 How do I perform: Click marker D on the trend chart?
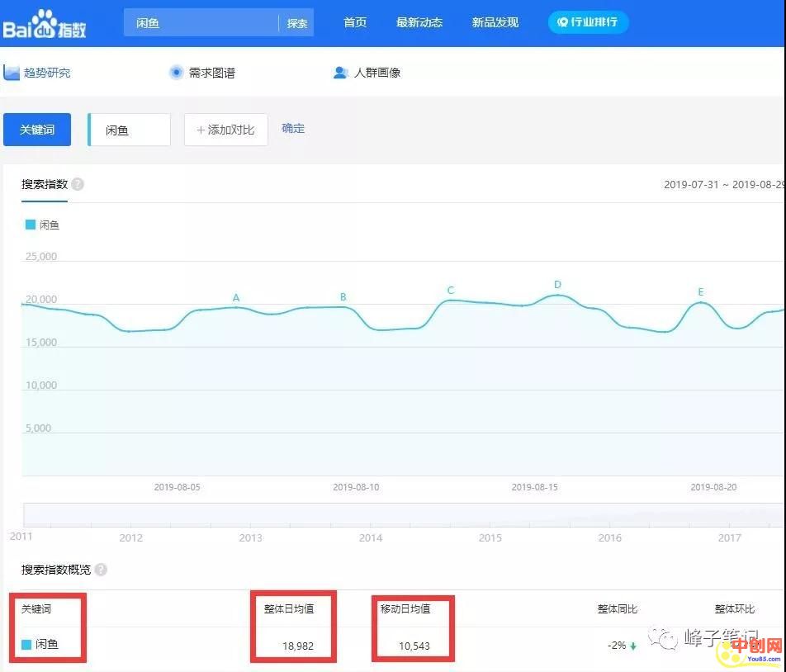[558, 286]
